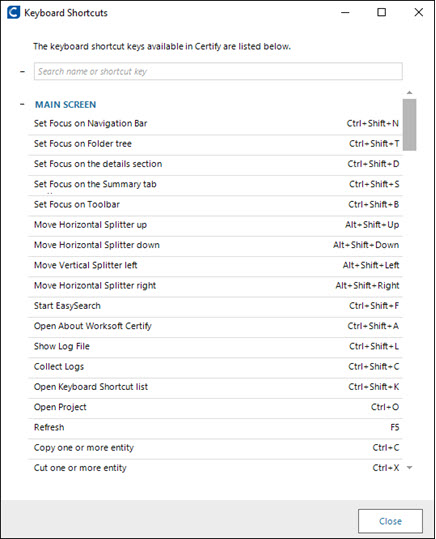Click the Keyboard Shortcuts window title

(x=66, y=13)
